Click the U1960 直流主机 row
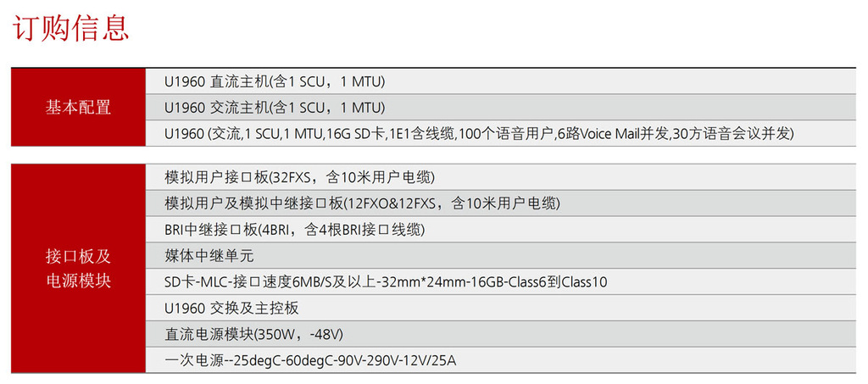Image resolution: width=868 pixels, height=384 pixels. [501, 81]
